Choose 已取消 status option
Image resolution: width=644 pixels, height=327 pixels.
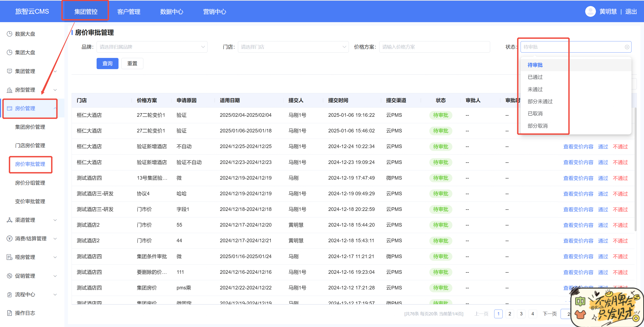point(576,113)
